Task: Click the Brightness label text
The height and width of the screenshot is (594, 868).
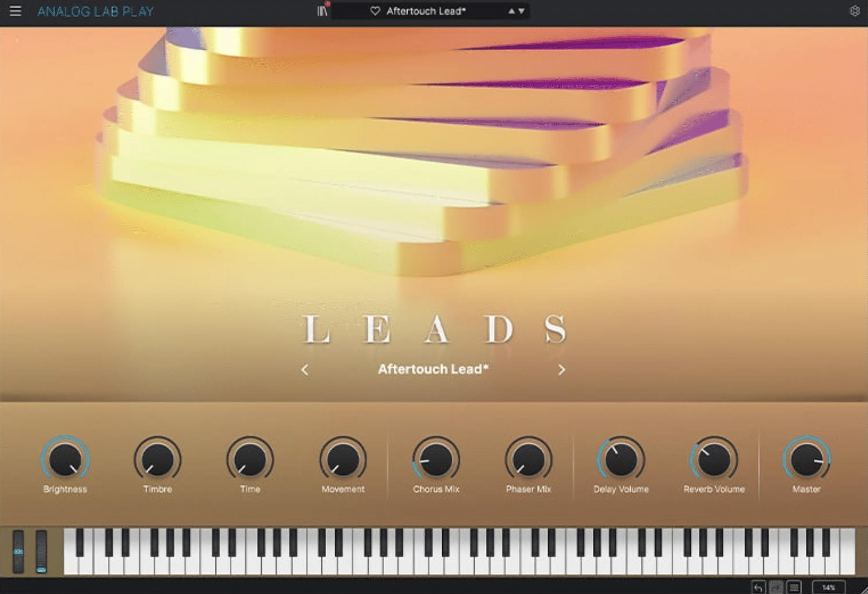Action: click(x=65, y=489)
